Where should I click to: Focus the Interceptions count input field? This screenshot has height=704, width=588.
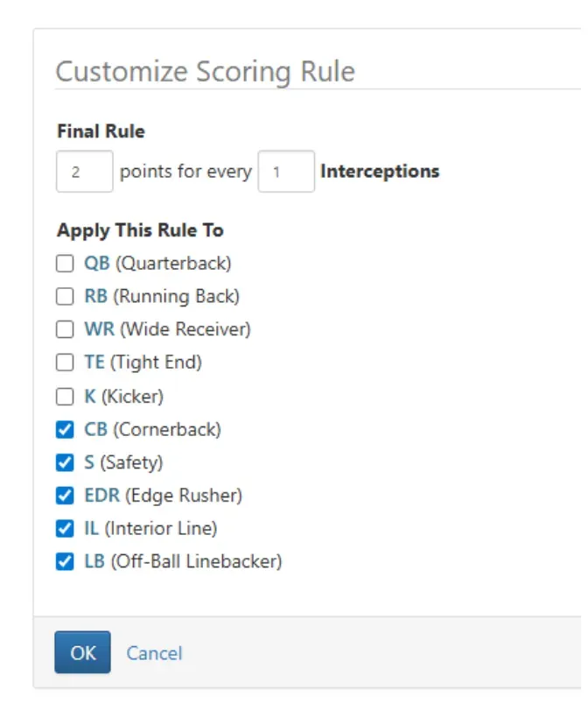pyautogui.click(x=285, y=172)
